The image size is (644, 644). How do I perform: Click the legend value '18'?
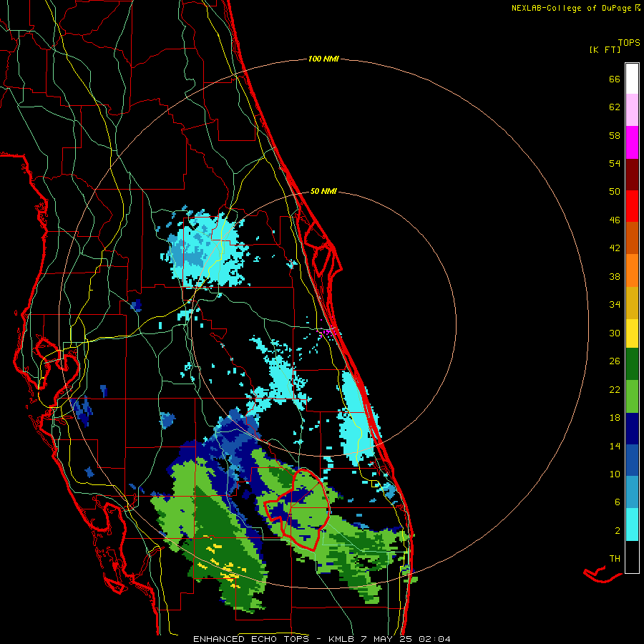(x=615, y=418)
